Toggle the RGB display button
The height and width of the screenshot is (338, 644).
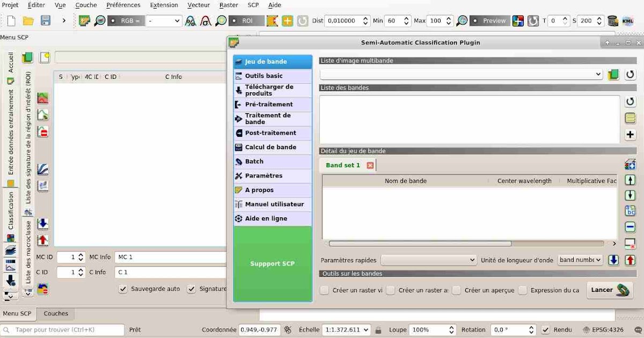tap(126, 21)
